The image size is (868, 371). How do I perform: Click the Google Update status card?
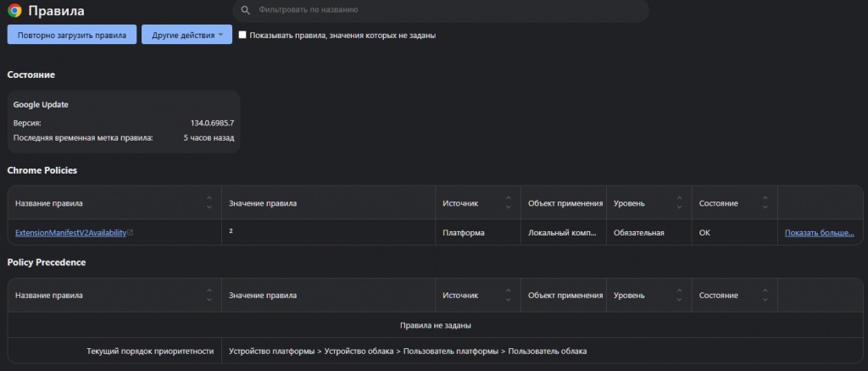(124, 121)
